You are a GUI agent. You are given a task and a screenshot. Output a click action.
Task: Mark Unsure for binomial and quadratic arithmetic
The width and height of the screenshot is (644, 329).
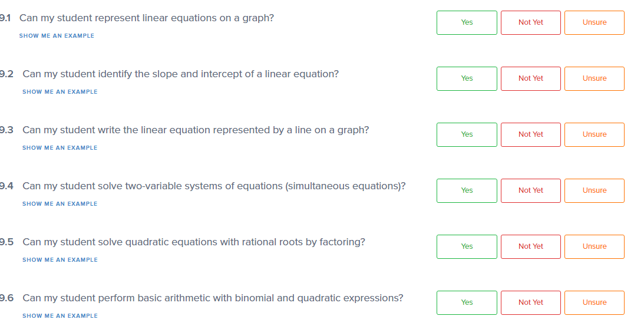click(594, 302)
